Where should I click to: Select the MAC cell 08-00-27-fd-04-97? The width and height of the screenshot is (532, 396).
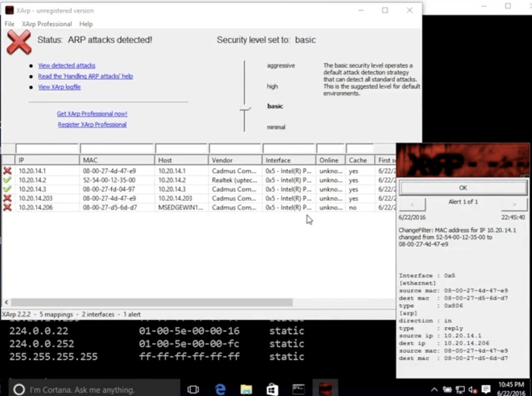point(109,189)
